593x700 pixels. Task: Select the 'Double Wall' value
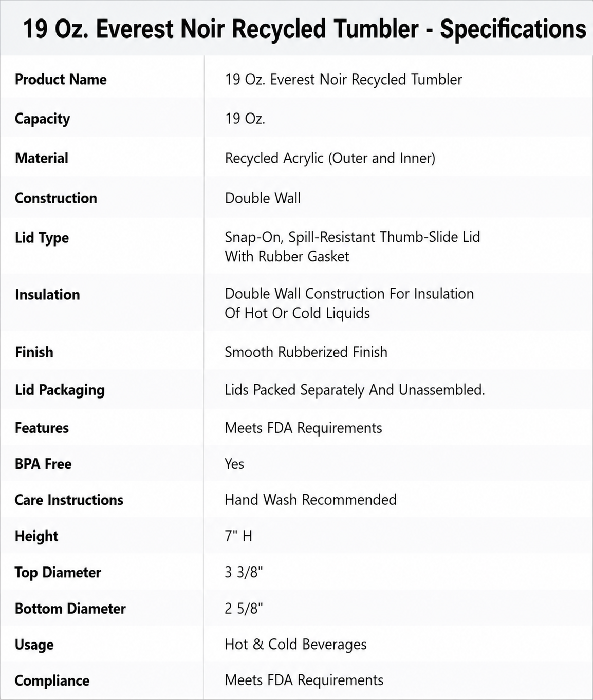click(263, 198)
